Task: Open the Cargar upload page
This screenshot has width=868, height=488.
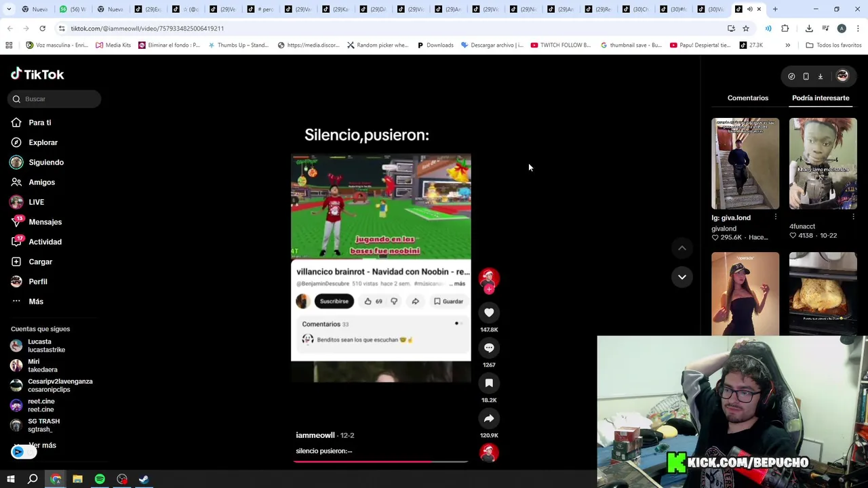Action: pyautogui.click(x=40, y=262)
